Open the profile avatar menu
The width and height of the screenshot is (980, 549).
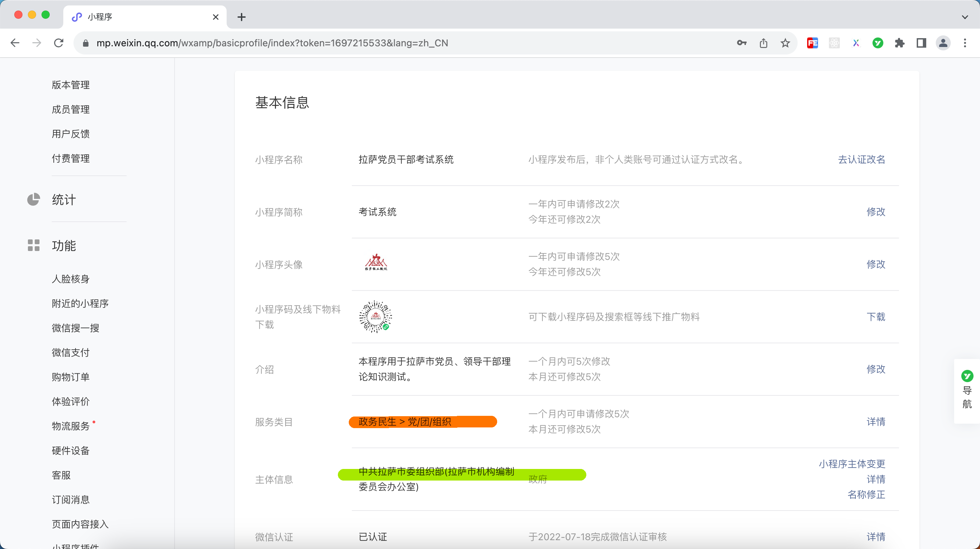coord(943,43)
